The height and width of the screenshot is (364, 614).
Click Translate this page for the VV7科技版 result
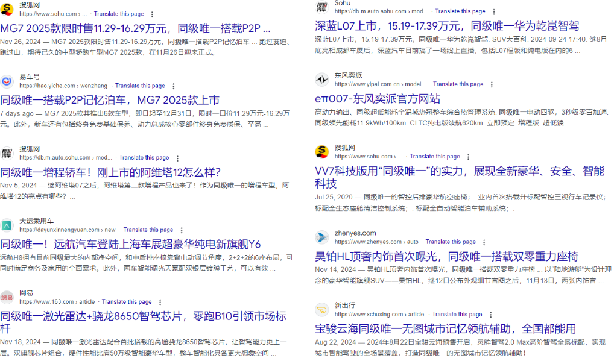click(x=435, y=156)
